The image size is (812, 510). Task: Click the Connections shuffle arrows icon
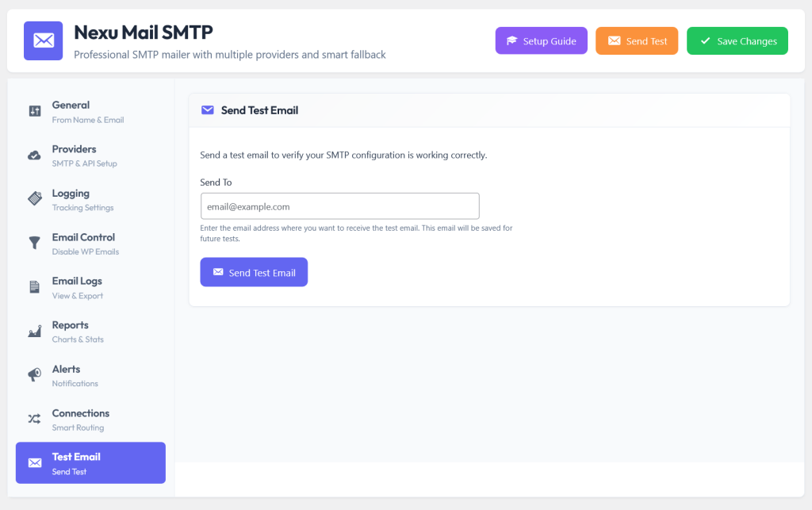[x=35, y=419]
